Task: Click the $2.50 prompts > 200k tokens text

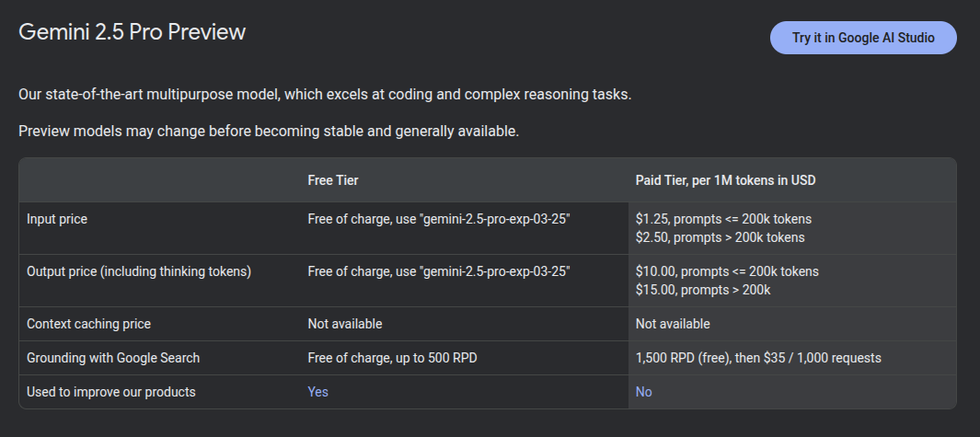Action: click(720, 237)
